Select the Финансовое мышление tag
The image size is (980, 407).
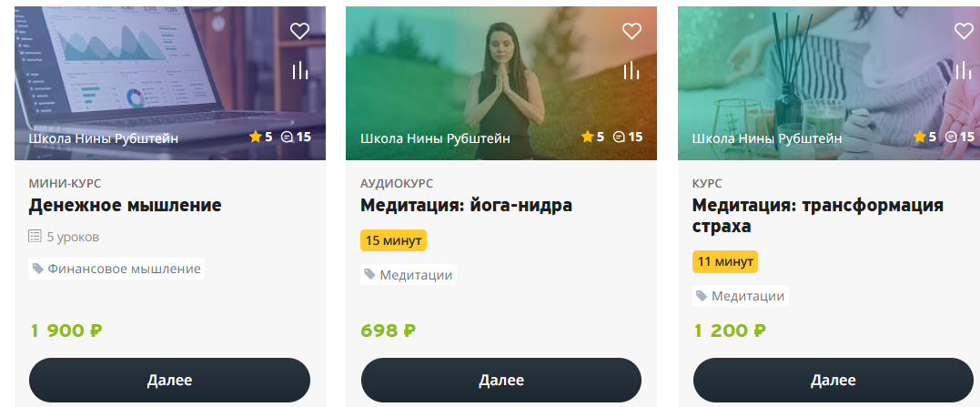116,269
